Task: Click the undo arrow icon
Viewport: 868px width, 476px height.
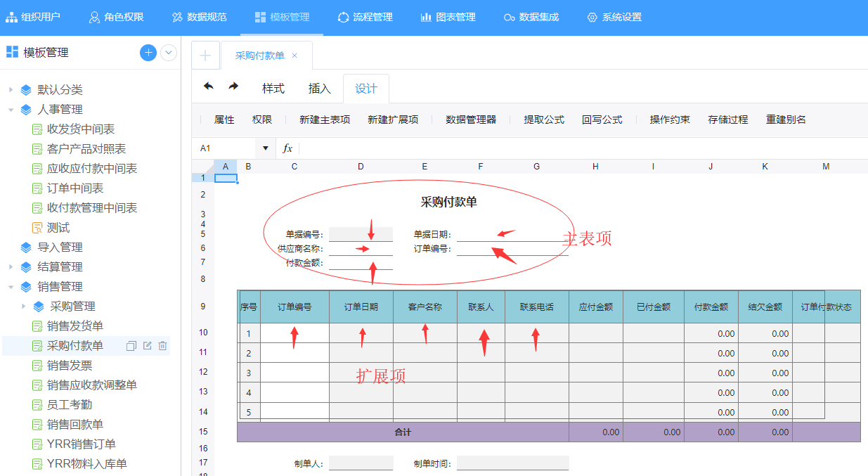Action: click(209, 86)
